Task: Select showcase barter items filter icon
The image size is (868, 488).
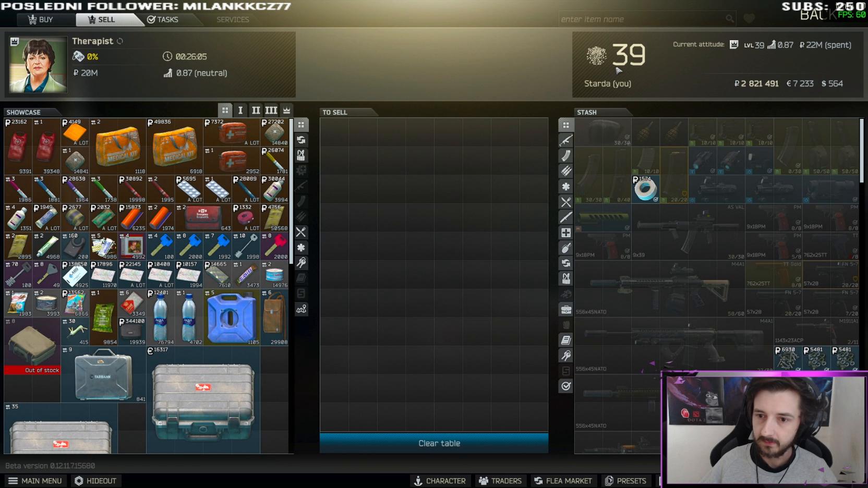Action: pos(301,140)
